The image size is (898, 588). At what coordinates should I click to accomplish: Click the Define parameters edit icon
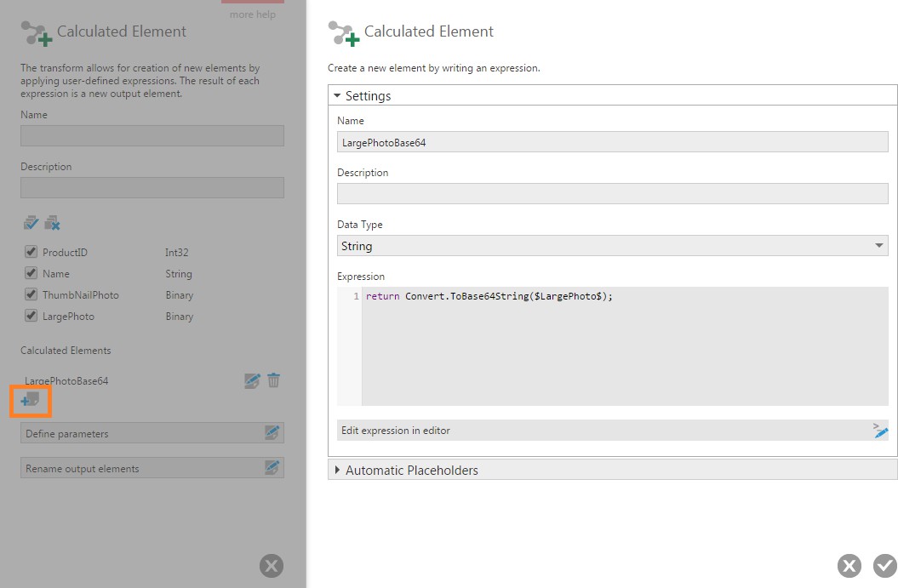click(272, 432)
